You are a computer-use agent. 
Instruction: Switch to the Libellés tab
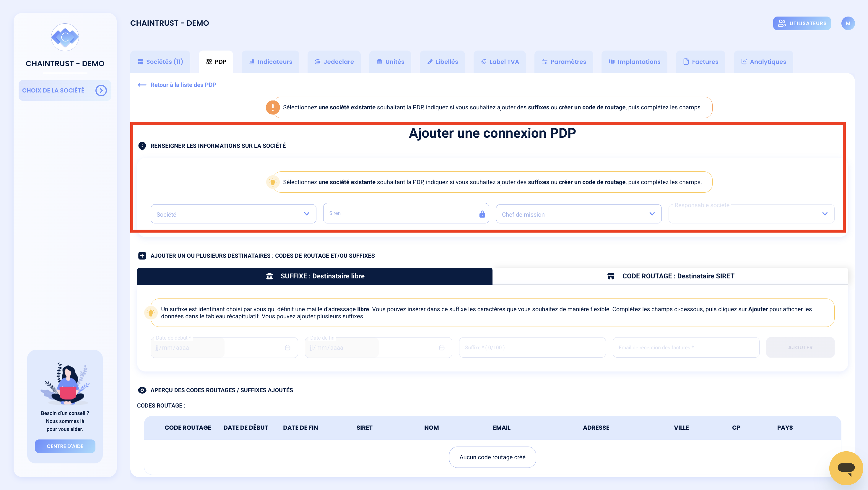(x=443, y=62)
